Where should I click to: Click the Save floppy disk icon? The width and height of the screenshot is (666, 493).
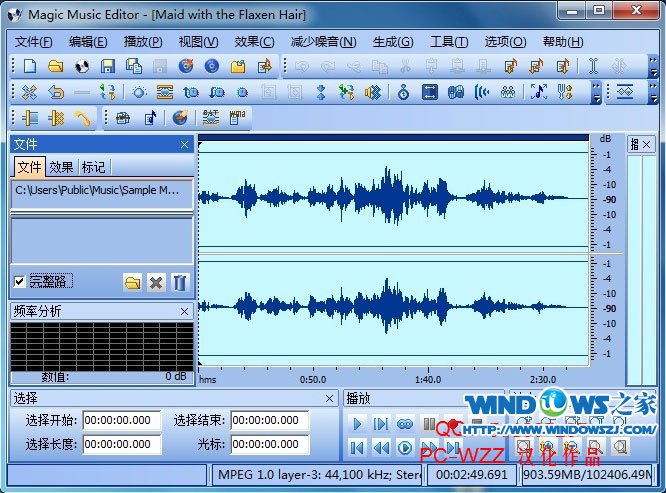pyautogui.click(x=108, y=66)
